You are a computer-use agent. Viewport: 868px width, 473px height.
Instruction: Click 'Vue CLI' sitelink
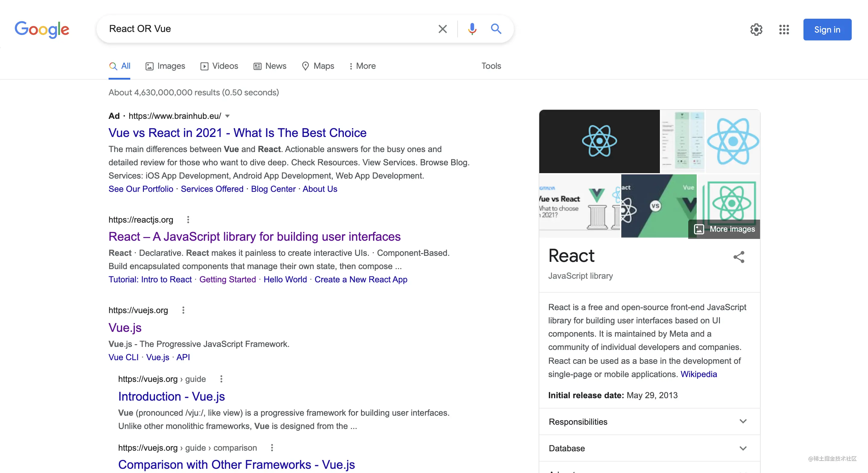[123, 357]
